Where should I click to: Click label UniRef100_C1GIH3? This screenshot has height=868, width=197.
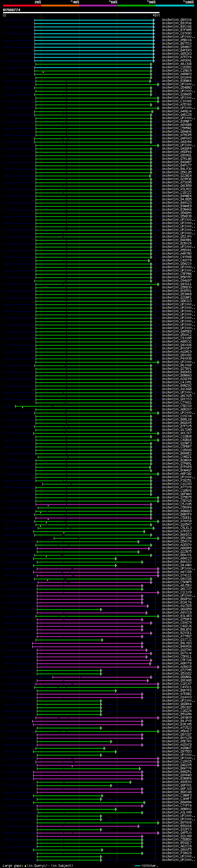pyautogui.click(x=177, y=484)
